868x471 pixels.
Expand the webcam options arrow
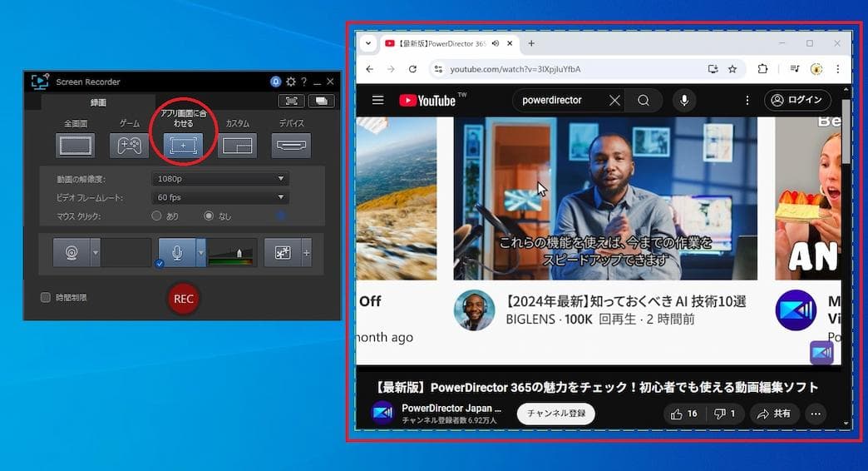coord(96,253)
